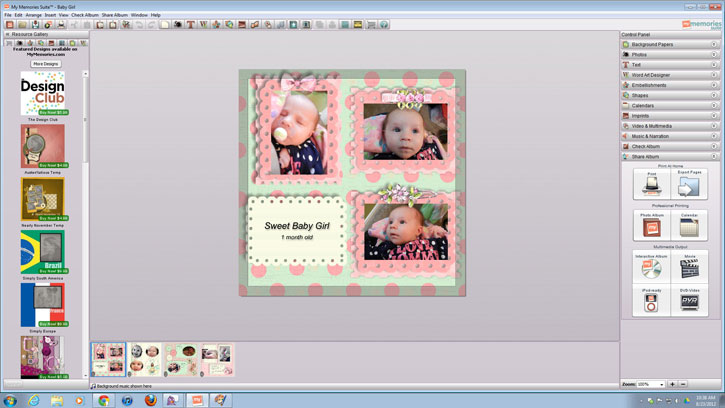The height and width of the screenshot is (408, 725).
Task: Click the help question mark toolbar icon
Action: pyautogui.click(x=384, y=25)
